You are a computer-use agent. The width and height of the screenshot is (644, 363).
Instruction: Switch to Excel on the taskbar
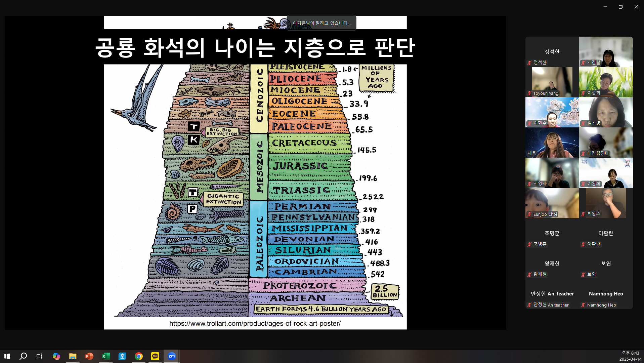(105, 356)
